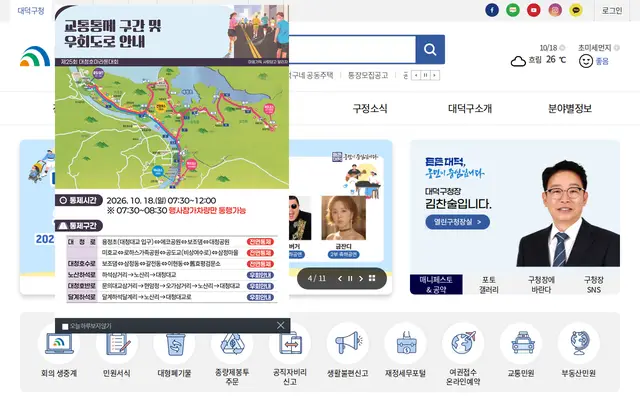Open the 대덕구소개 menu

470,109
